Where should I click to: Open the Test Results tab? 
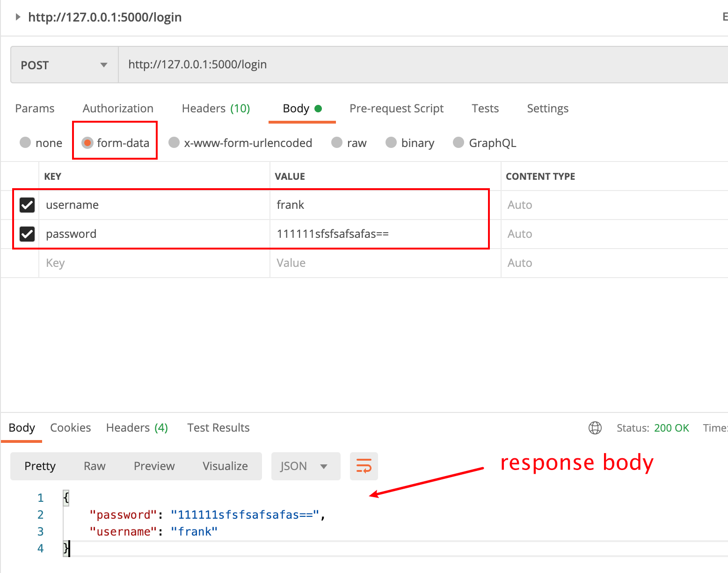[218, 427]
